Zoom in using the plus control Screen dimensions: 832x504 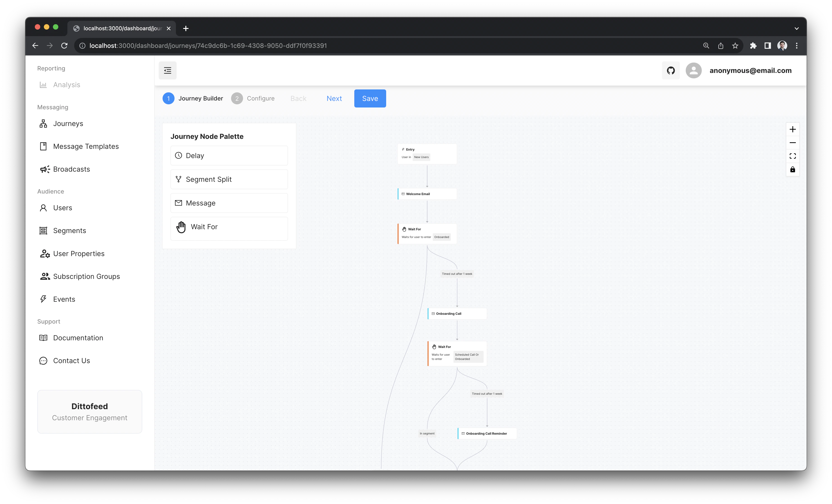(793, 129)
